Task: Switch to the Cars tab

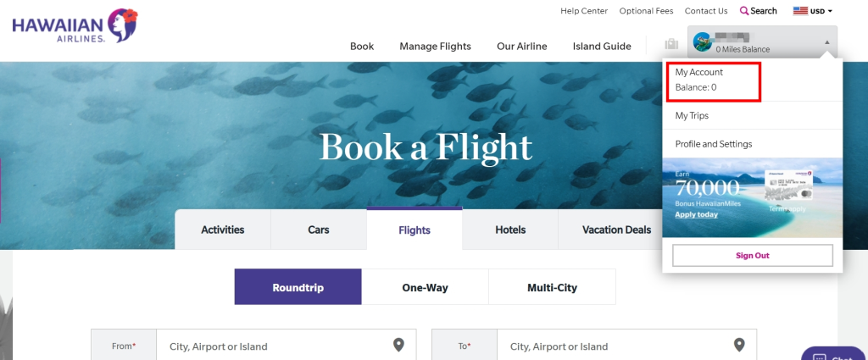Action: (319, 230)
